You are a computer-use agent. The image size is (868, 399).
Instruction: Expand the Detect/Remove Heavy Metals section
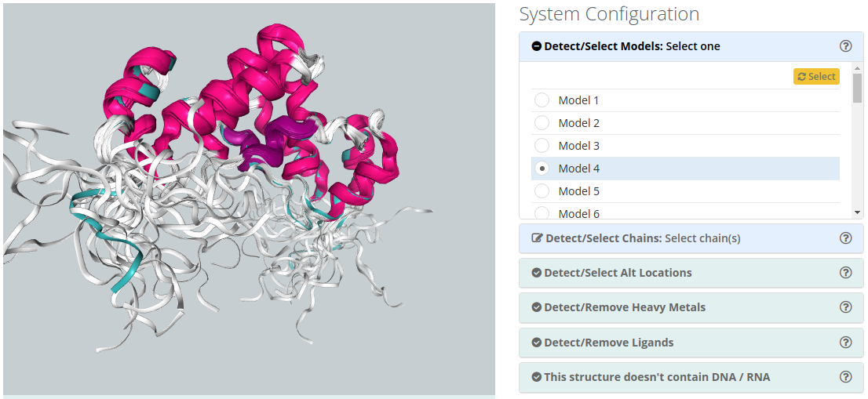tap(625, 307)
